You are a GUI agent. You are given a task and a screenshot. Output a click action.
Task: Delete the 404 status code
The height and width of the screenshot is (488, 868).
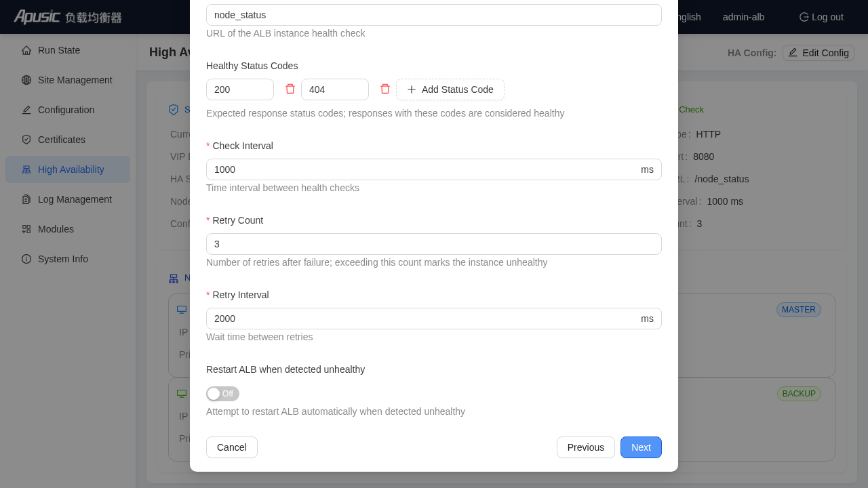(385, 89)
